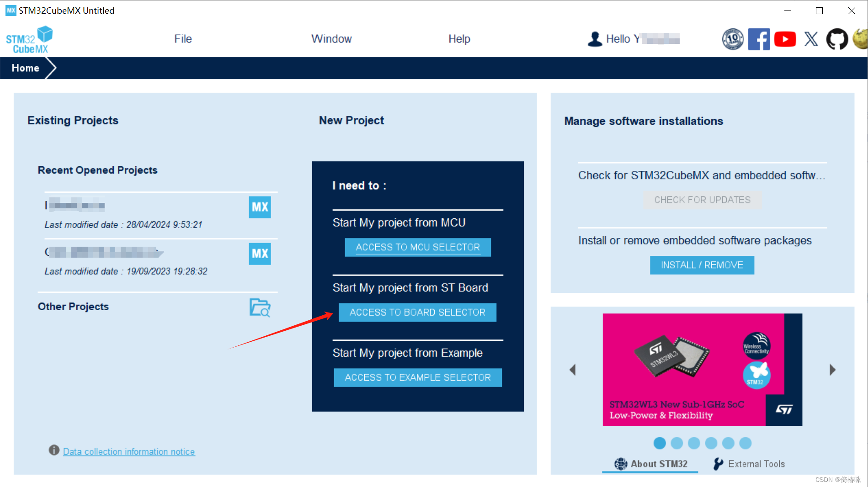
Task: Click 'Last modified date : 19/09/2023 19:28:32' text
Action: tap(126, 271)
